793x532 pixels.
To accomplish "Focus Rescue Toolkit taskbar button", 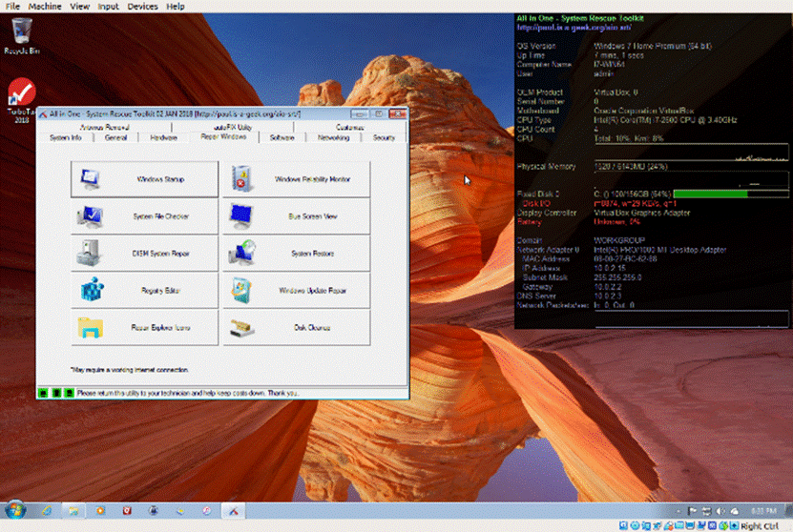I will (233, 511).
